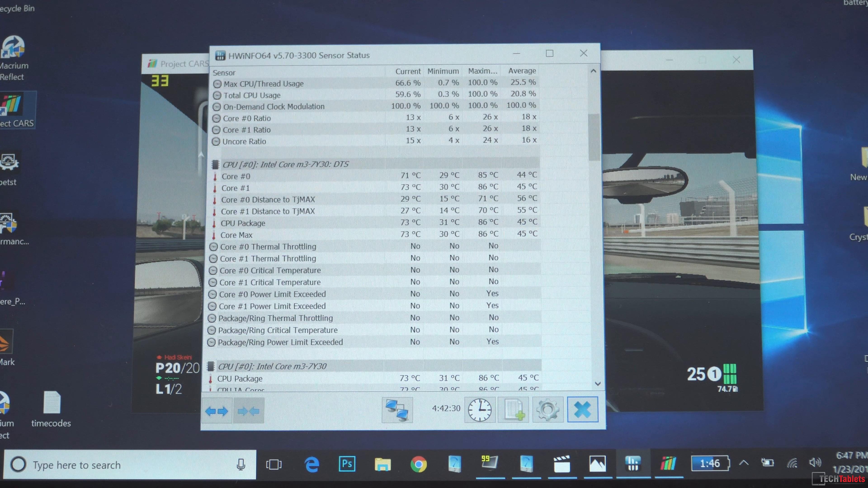868x488 pixels.
Task: Click the 59.6 % current Total CPU value
Action: tap(408, 94)
